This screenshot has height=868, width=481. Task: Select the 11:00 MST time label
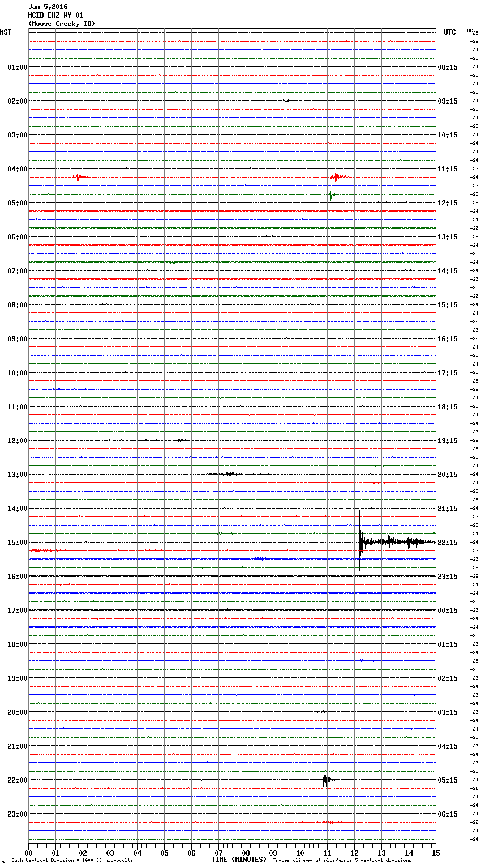(x=18, y=407)
